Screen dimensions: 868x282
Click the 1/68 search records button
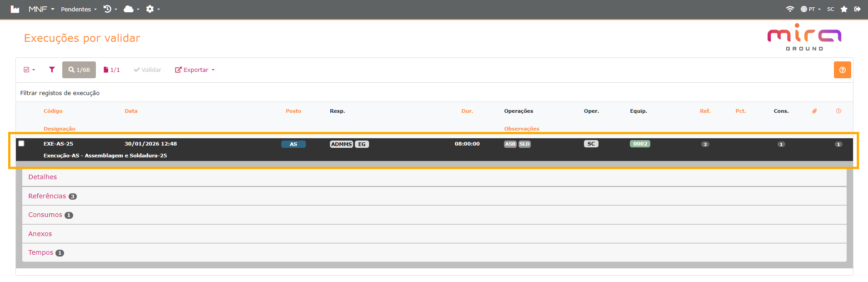pos(79,70)
